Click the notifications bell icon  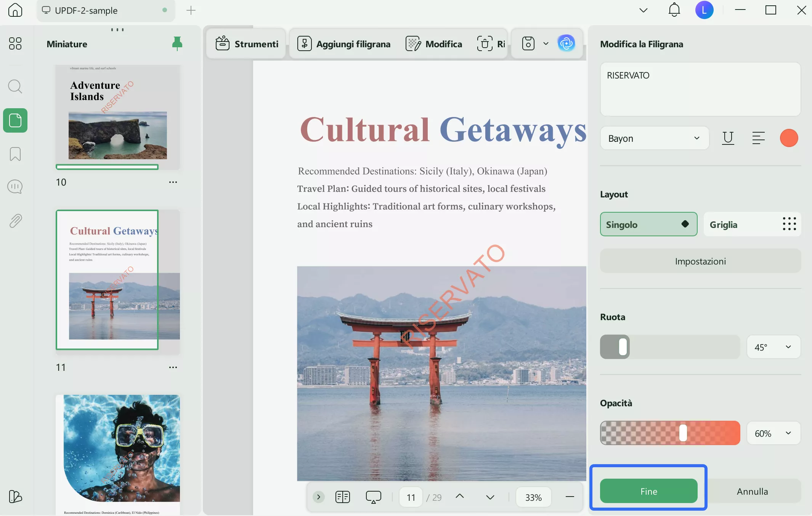[674, 10]
